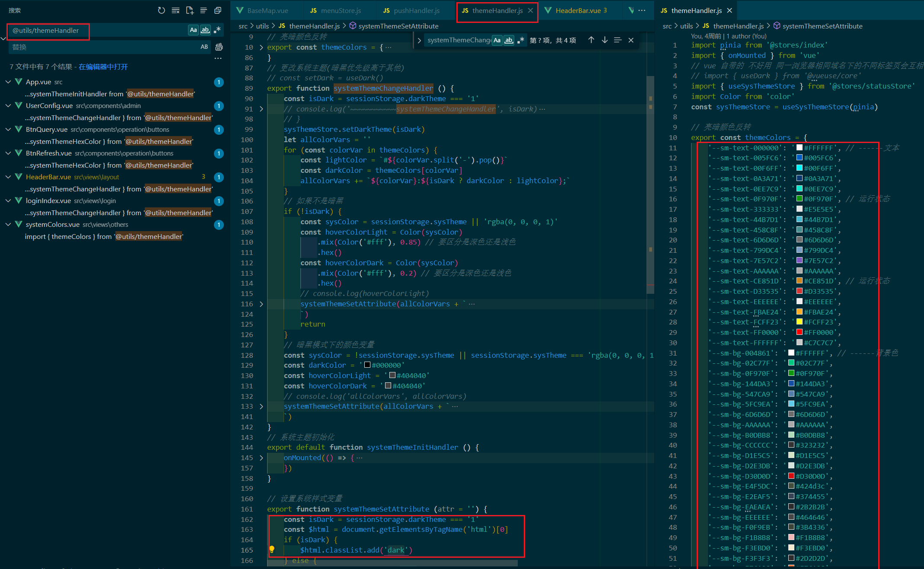Image resolution: width=924 pixels, height=569 pixels.
Task: Toggle Match Case in sidebar search box
Action: point(193,30)
